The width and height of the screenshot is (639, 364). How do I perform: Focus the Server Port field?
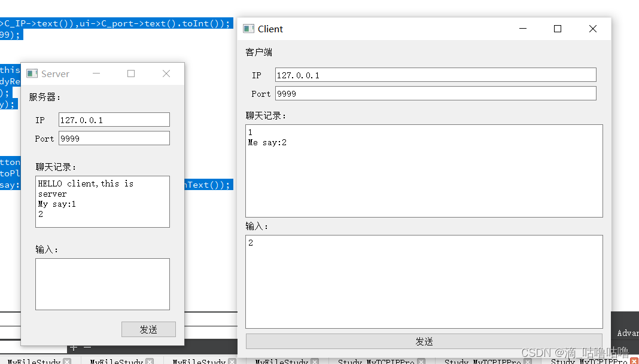[114, 138]
